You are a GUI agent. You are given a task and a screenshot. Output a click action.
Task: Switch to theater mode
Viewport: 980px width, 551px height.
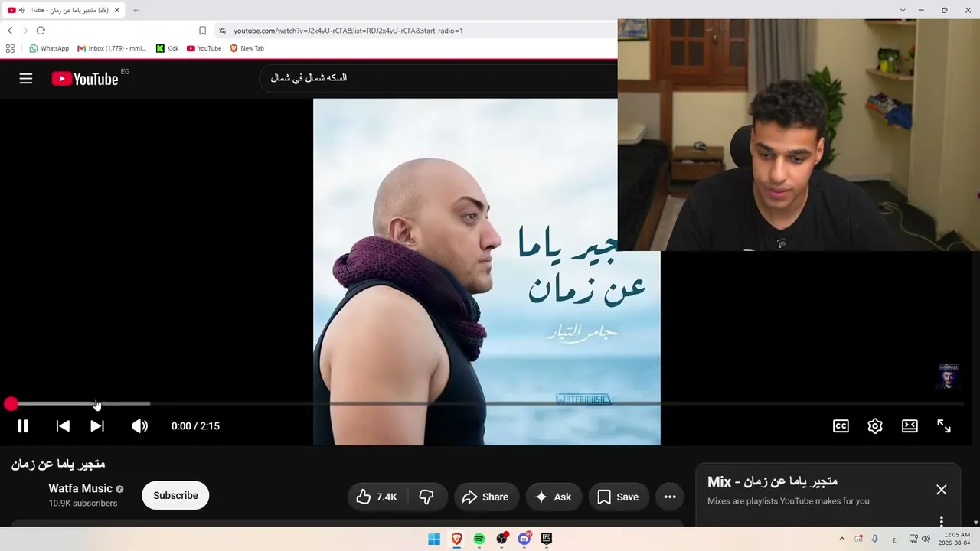pyautogui.click(x=910, y=426)
